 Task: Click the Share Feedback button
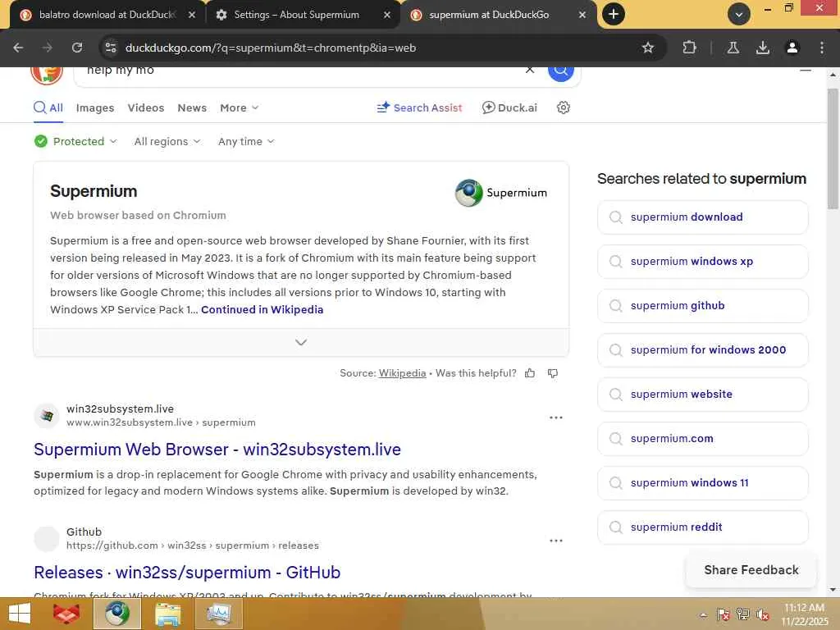tap(751, 570)
